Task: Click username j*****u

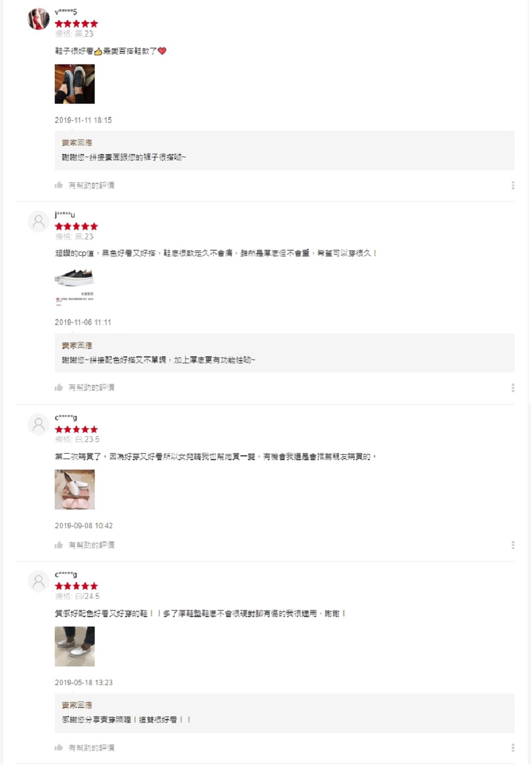Action: coord(65,215)
